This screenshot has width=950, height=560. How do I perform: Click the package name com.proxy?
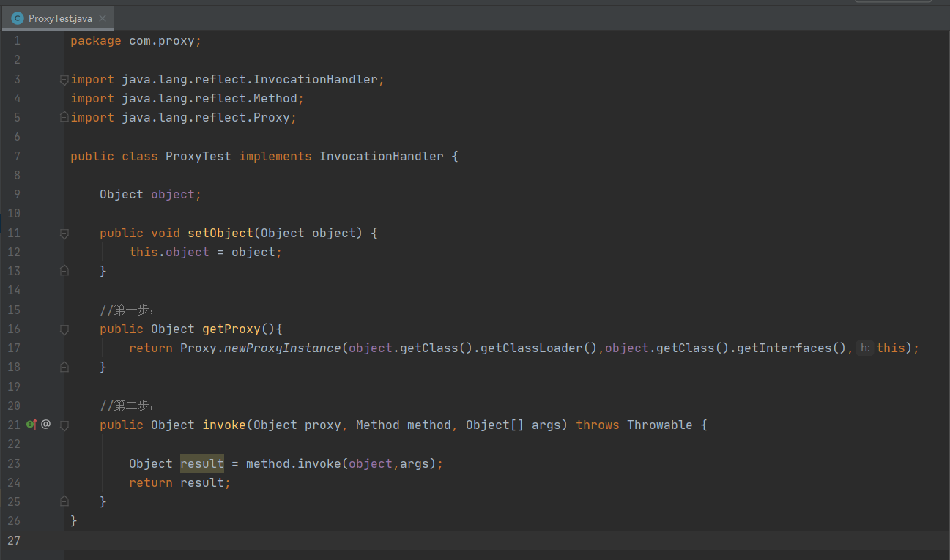(x=164, y=40)
